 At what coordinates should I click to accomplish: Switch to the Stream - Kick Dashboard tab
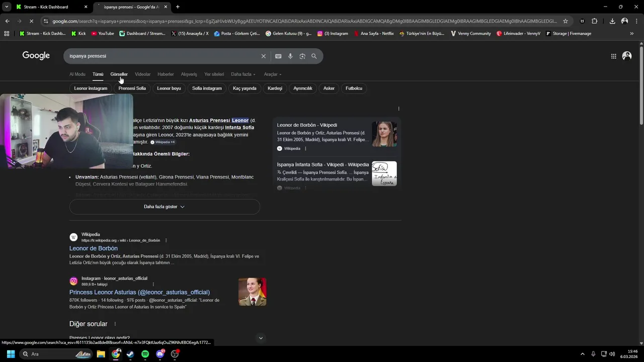(51, 7)
